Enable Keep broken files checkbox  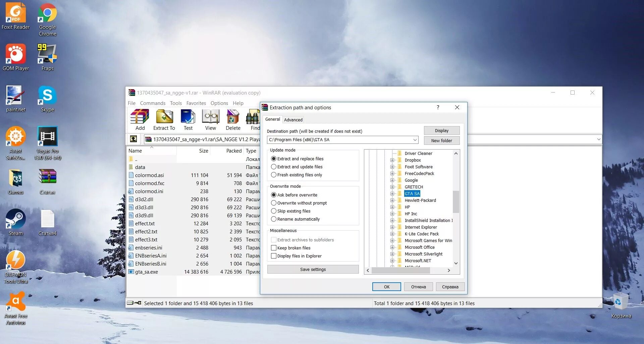point(274,248)
